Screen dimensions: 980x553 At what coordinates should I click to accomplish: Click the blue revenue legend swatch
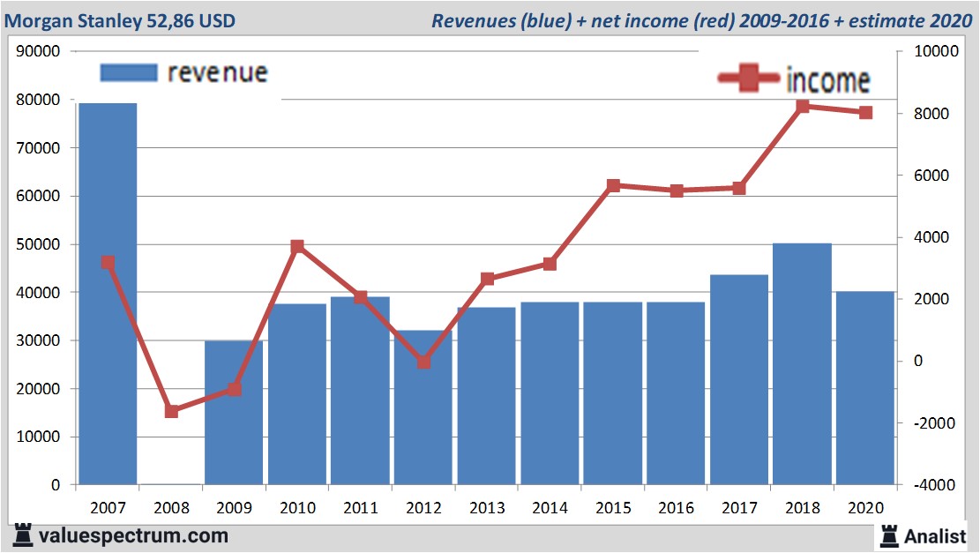pyautogui.click(x=128, y=71)
